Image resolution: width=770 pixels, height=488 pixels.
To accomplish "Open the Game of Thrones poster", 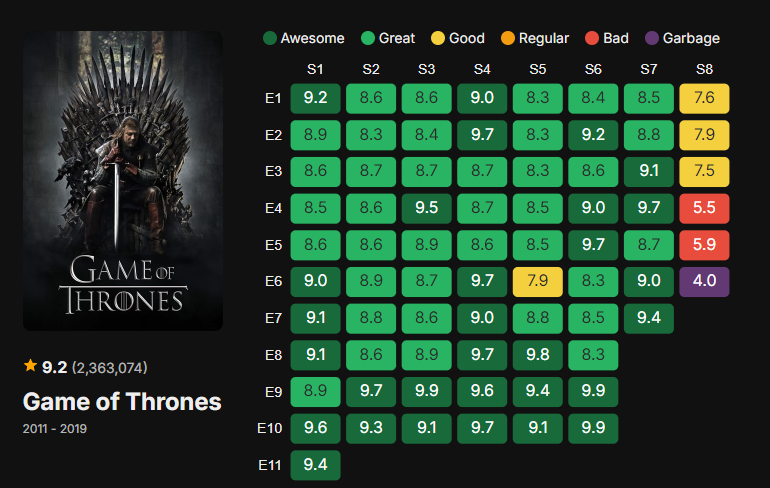I will [x=122, y=180].
